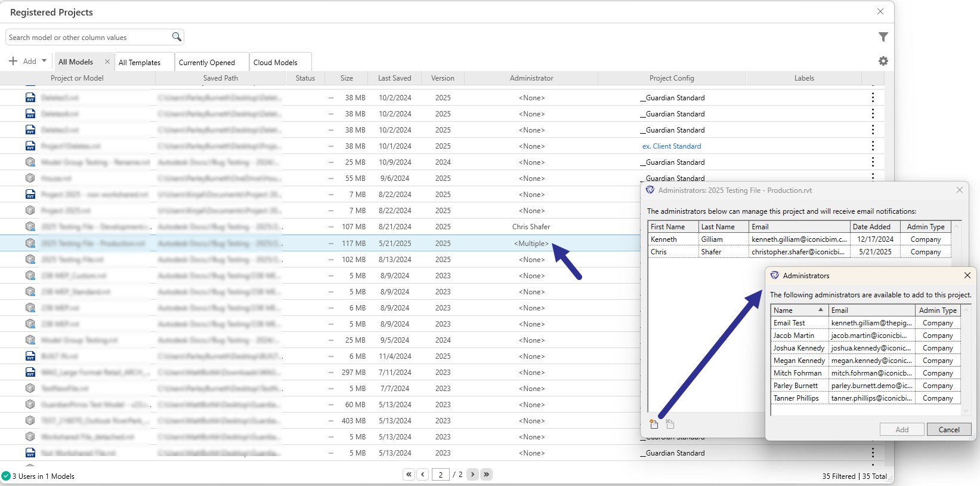Click the model icon in the 102 MB row
The height and width of the screenshot is (486, 980).
30,259
